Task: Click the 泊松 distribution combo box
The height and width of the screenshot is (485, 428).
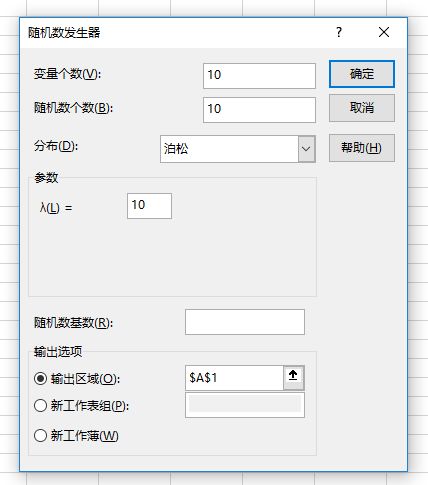Action: click(x=238, y=149)
